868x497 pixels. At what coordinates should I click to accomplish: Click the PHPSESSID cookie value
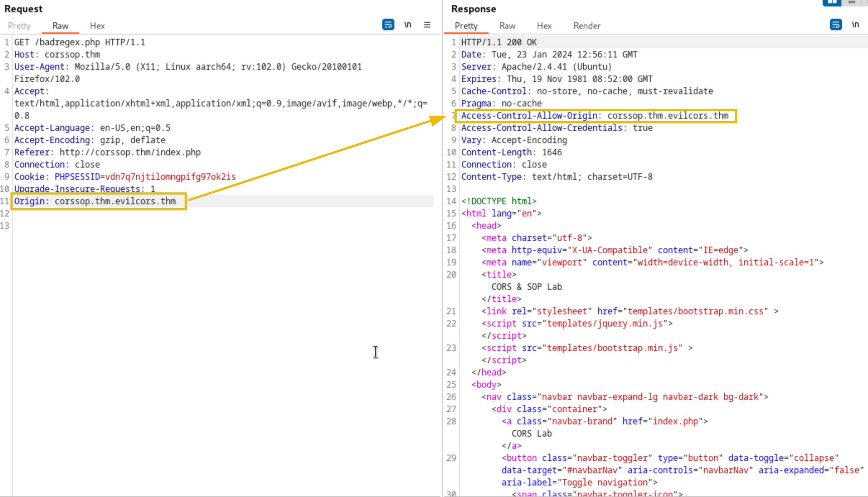(170, 177)
